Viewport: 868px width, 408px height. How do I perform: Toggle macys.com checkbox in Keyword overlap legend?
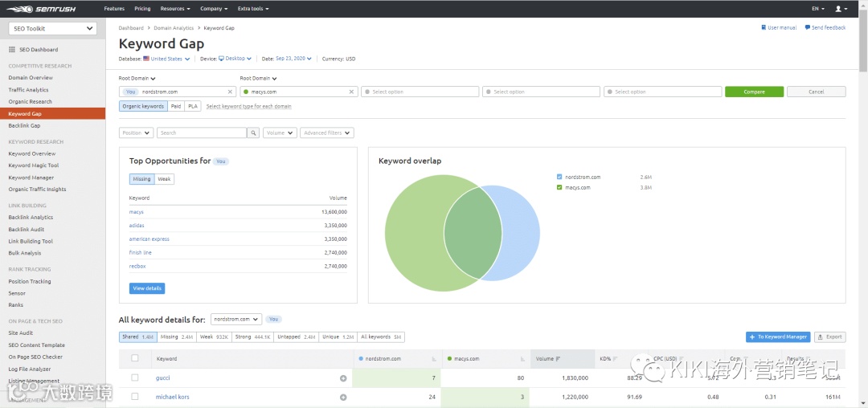pyautogui.click(x=559, y=187)
